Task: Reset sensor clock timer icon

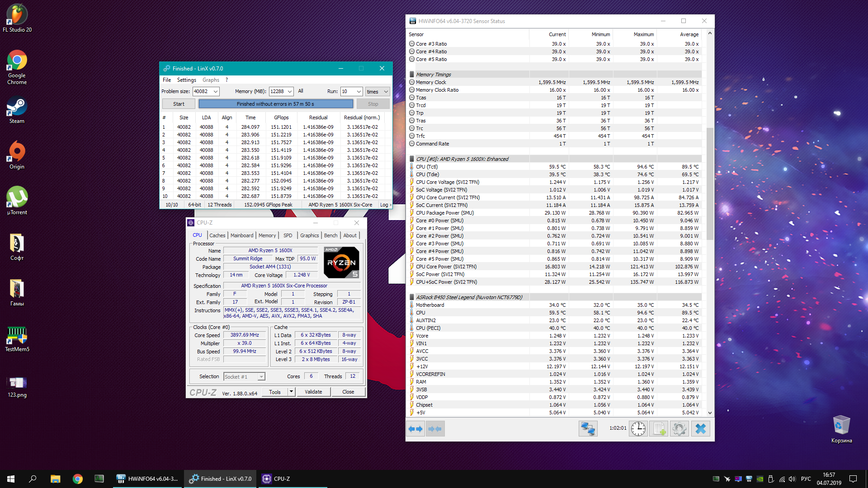Action: point(638,429)
